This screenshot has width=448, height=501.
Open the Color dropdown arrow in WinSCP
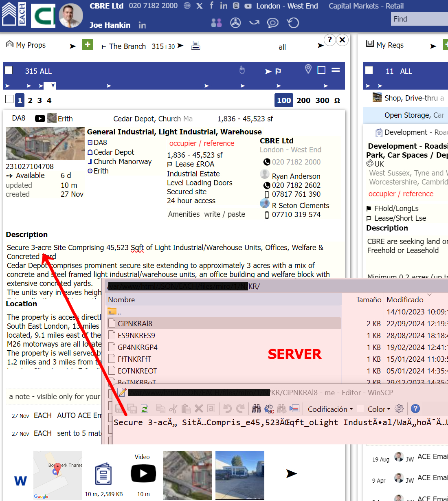389,409
